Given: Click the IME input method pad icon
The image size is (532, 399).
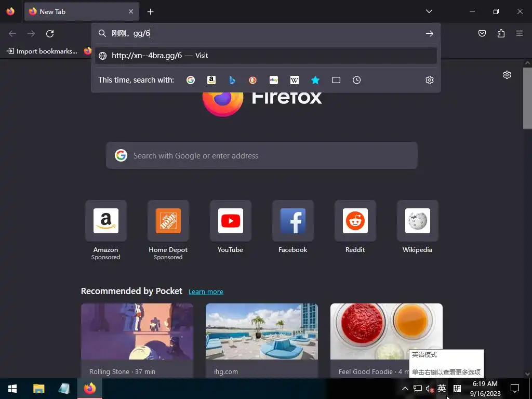Looking at the screenshot, I should 457,389.
